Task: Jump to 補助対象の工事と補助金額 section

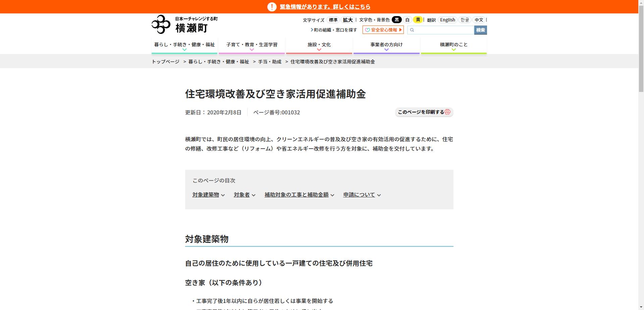Action: 299,195
